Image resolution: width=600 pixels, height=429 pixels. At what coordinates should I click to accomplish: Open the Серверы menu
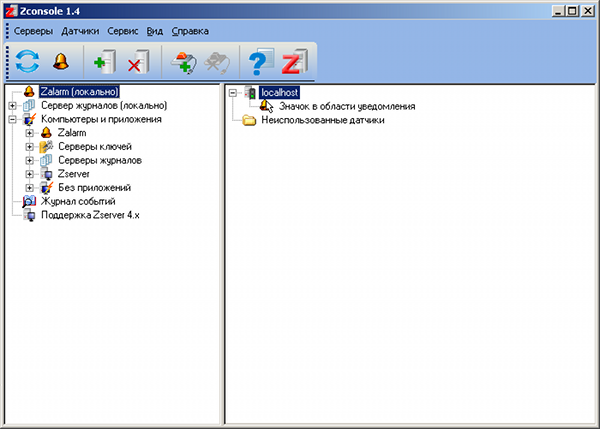pyautogui.click(x=33, y=31)
